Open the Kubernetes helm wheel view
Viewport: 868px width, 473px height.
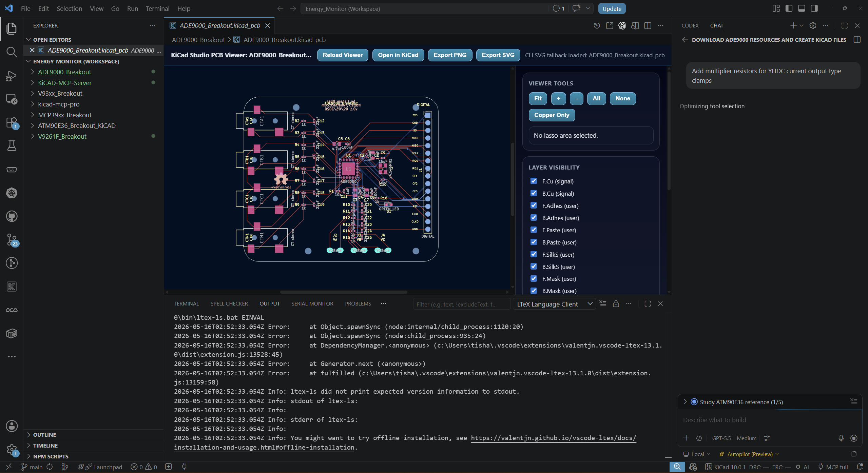pyautogui.click(x=12, y=193)
